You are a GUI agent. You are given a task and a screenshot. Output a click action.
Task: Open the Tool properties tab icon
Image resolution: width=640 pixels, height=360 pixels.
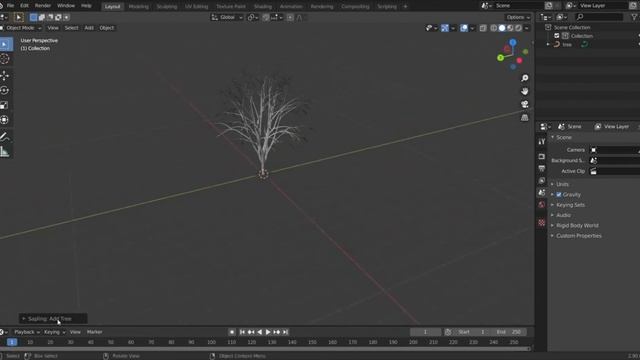pyautogui.click(x=542, y=142)
